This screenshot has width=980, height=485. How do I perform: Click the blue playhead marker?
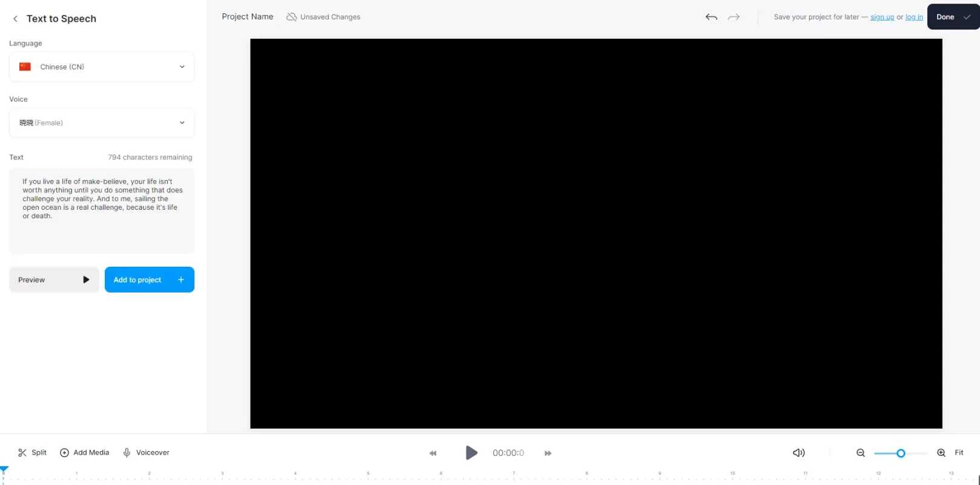[4, 470]
